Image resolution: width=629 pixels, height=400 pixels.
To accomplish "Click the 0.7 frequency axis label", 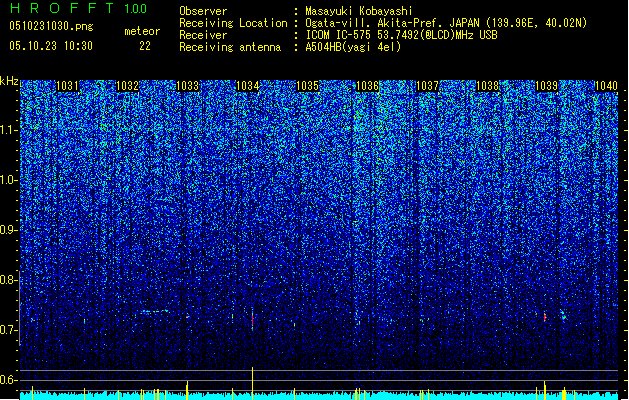I will pyautogui.click(x=9, y=330).
